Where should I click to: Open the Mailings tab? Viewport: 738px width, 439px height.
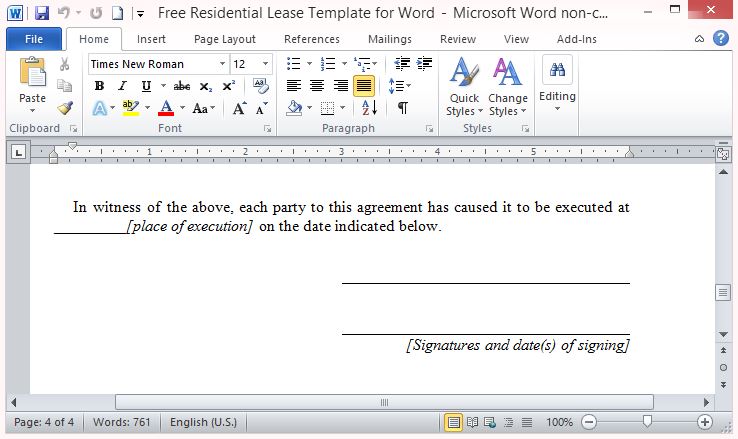tap(390, 39)
